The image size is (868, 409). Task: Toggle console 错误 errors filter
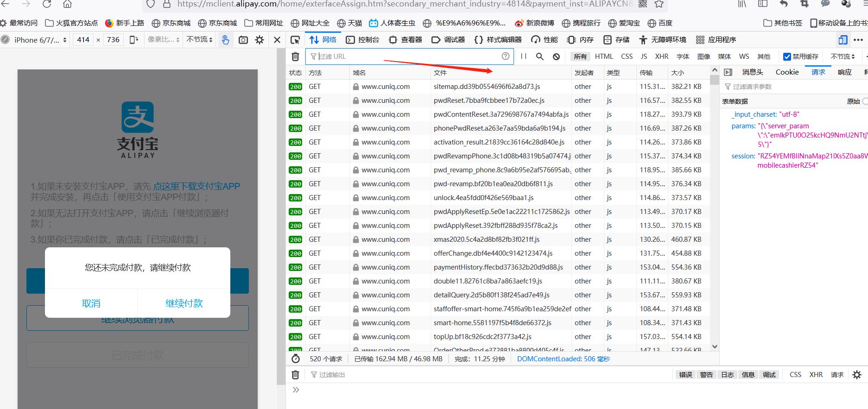coord(685,375)
